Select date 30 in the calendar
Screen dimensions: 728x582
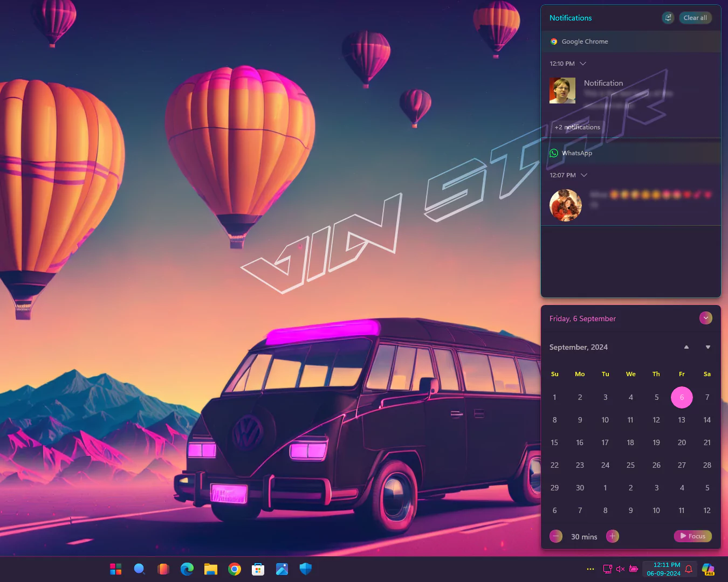[580, 488]
